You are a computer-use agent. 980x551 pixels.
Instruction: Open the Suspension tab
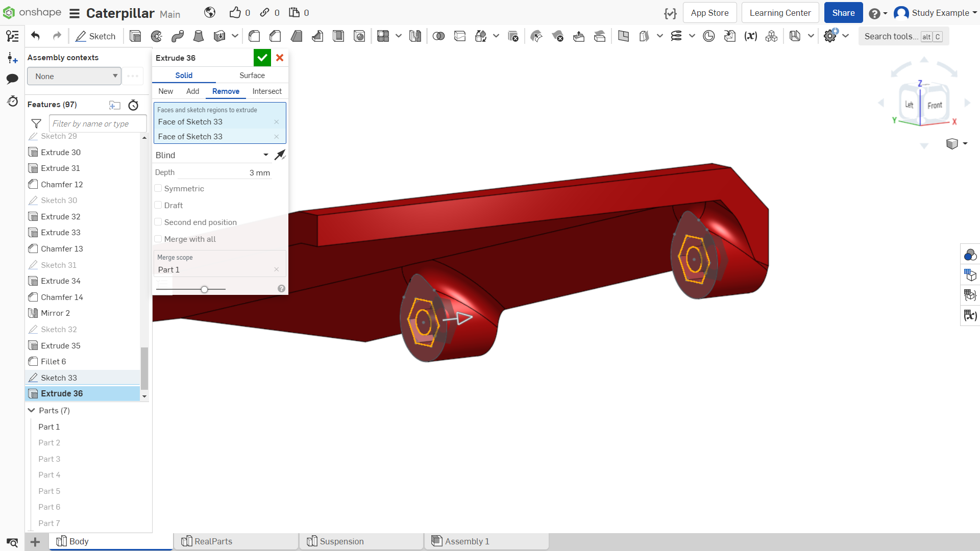(x=362, y=541)
